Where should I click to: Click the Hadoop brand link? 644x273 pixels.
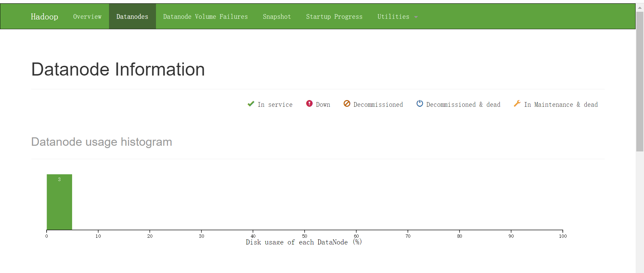[x=44, y=16]
